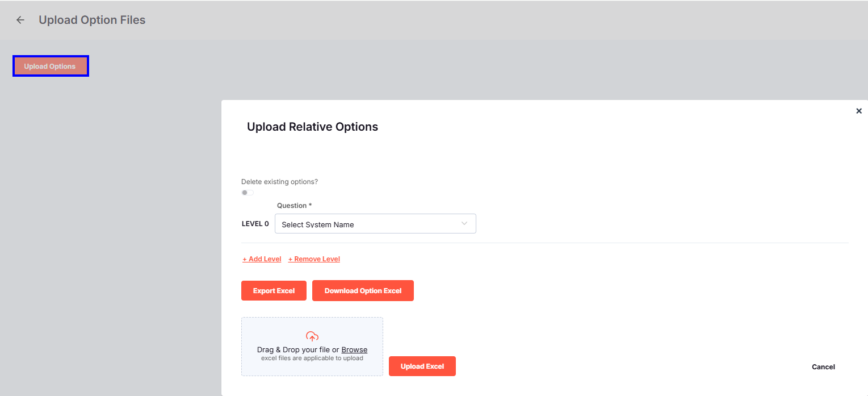Click the back arrow to leave Upload Option Files
Viewport: 868px width, 396px height.
pos(20,19)
